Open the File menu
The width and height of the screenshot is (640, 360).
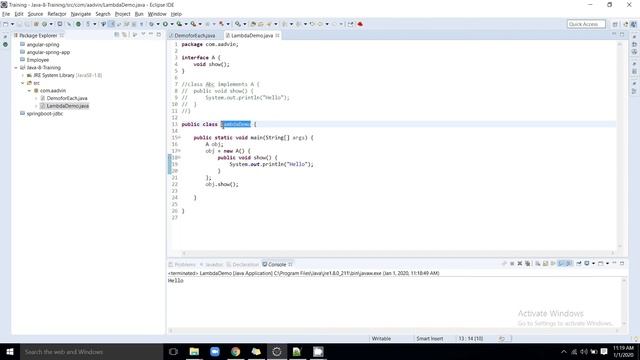click(x=6, y=14)
